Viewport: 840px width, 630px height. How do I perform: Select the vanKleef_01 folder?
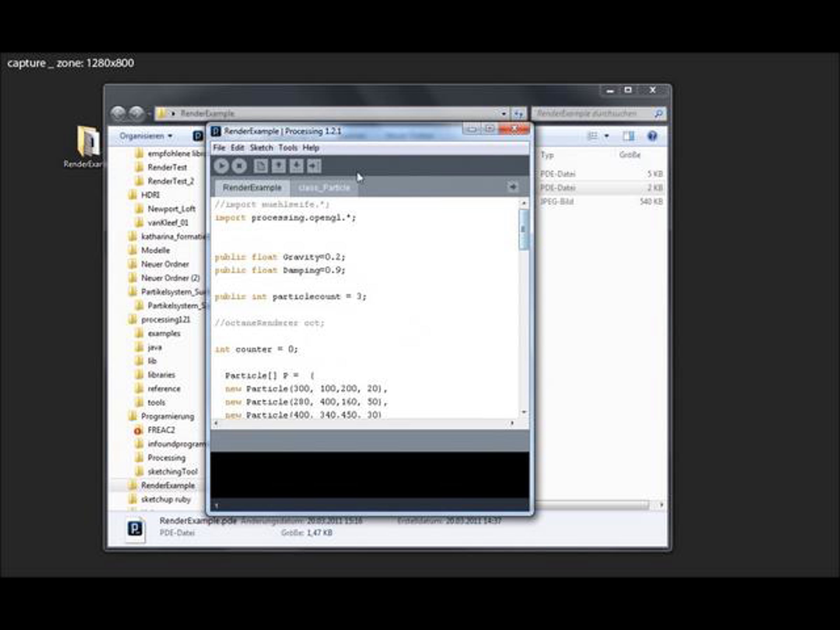pos(168,223)
